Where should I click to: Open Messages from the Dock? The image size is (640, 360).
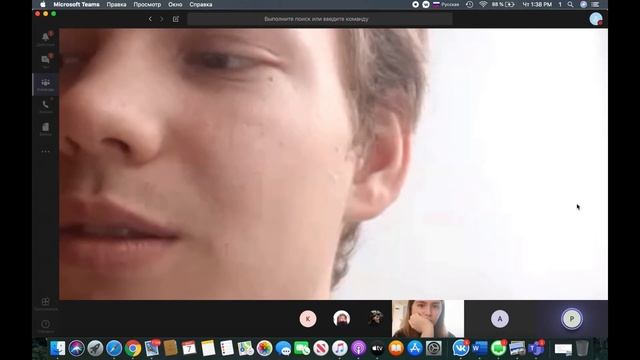(283, 348)
